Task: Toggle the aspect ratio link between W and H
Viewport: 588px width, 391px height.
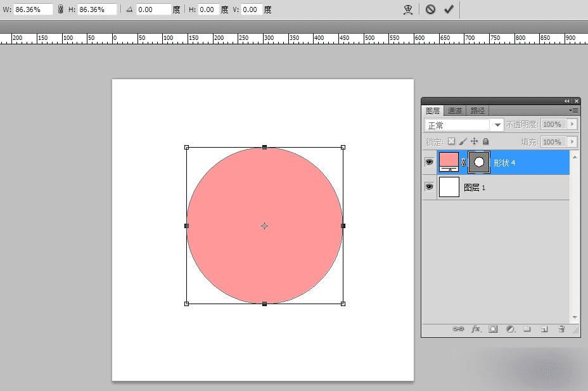Action: (61, 10)
